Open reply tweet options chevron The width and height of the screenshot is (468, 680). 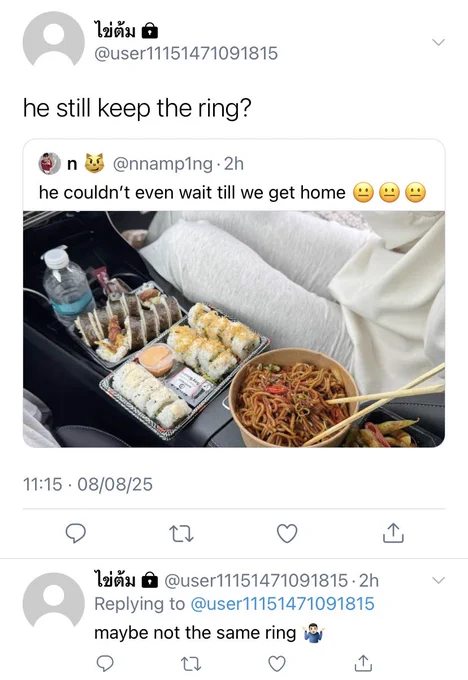[x=439, y=580]
